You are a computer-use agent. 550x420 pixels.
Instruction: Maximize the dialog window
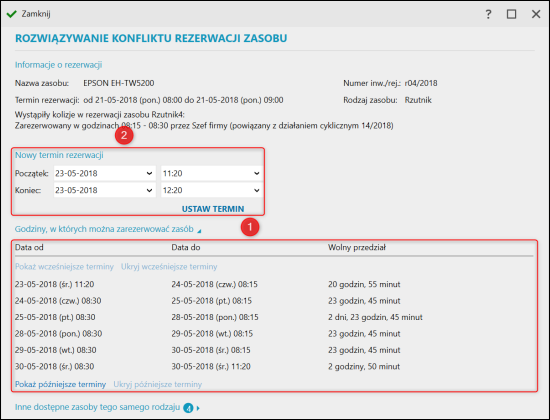(x=511, y=14)
